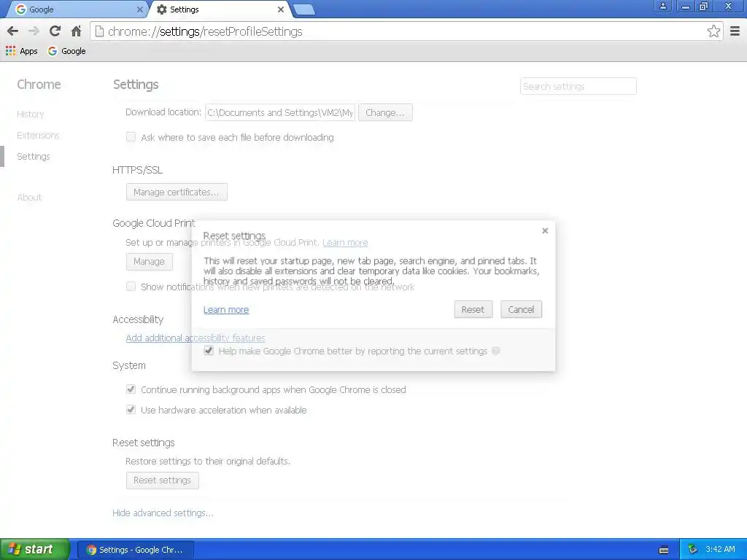
Task: Close the Google tab
Action: (139, 9)
